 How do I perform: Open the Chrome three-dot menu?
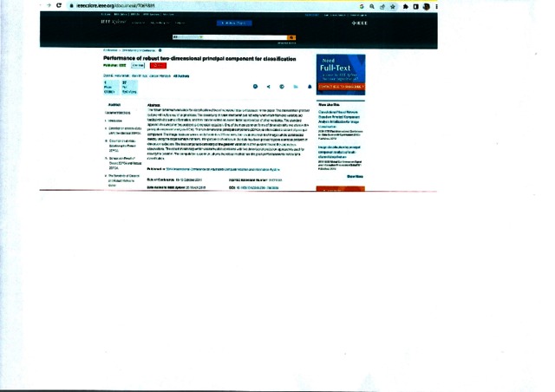tap(436, 5)
